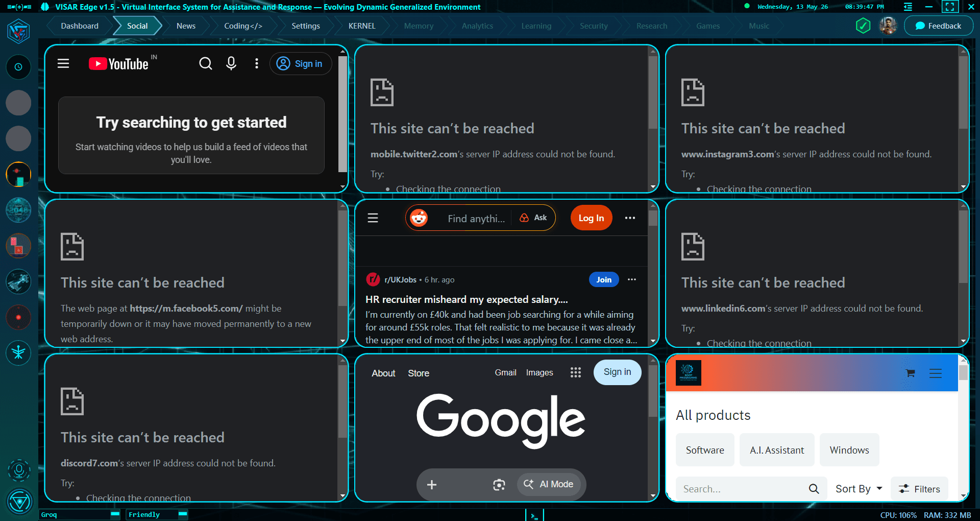Click the YouTube logo

tap(118, 64)
